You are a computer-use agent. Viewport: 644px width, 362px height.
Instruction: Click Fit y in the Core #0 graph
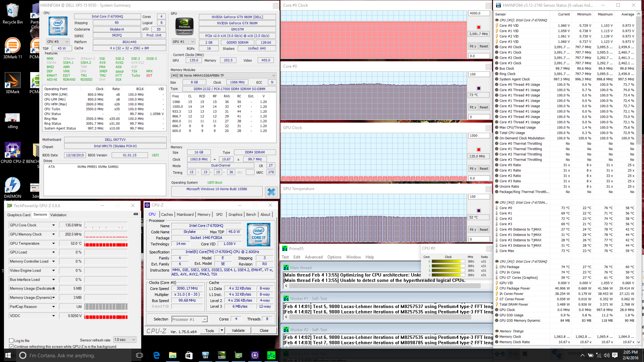pyautogui.click(x=473, y=107)
